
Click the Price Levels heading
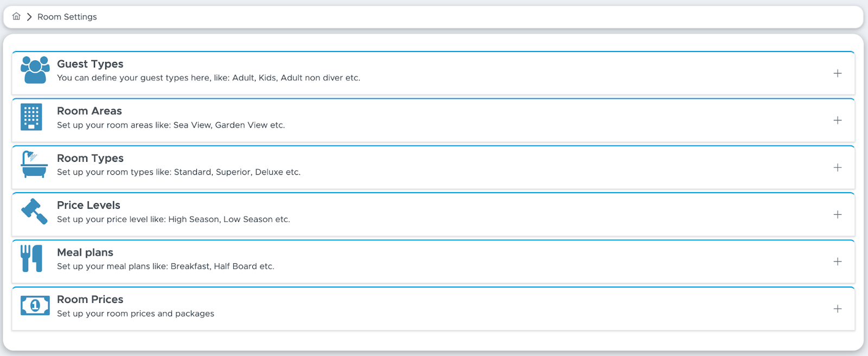[88, 205]
